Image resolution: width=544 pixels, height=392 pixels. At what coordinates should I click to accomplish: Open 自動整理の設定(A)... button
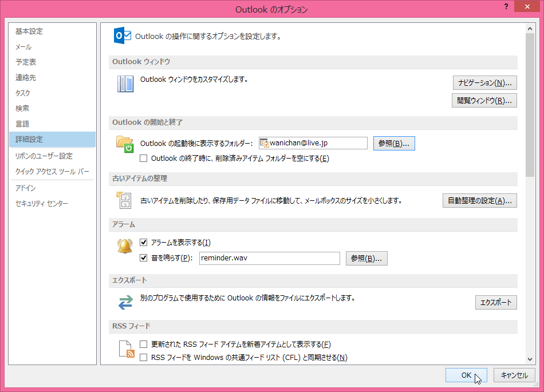(x=479, y=201)
